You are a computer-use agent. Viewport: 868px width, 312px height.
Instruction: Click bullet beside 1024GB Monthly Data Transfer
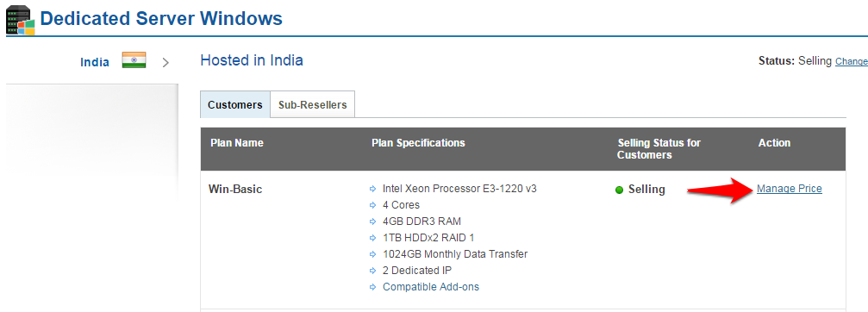[372, 254]
